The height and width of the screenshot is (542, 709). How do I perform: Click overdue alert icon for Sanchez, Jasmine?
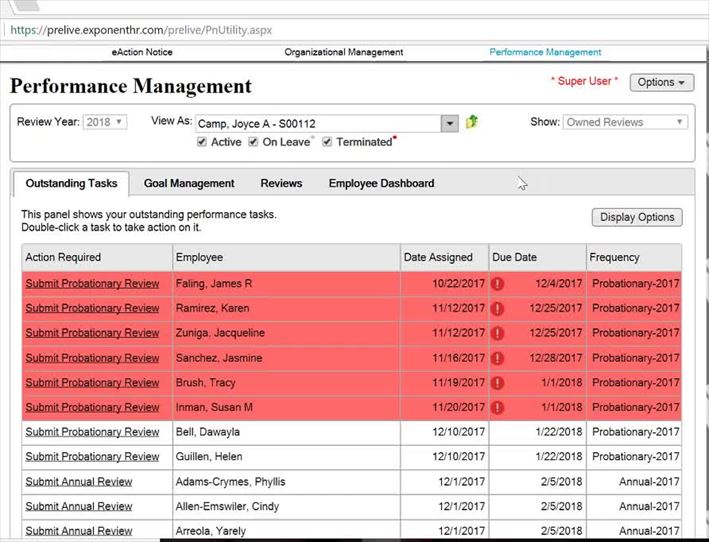(x=498, y=358)
